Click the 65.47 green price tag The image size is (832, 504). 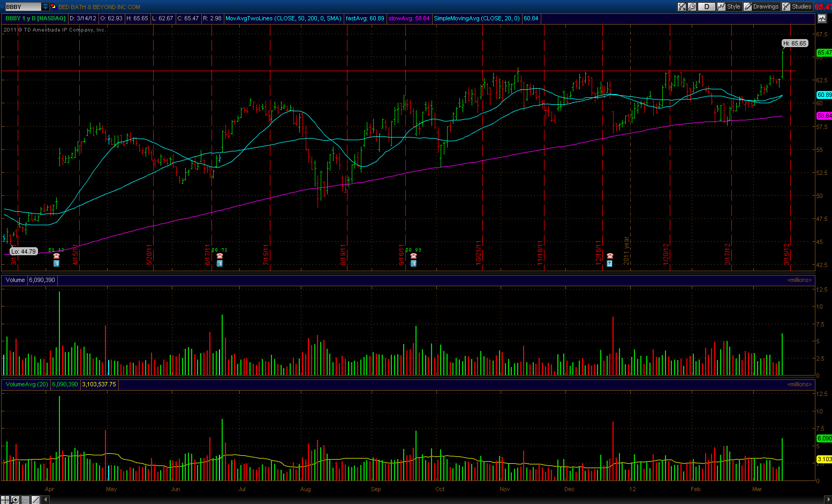pyautogui.click(x=824, y=52)
